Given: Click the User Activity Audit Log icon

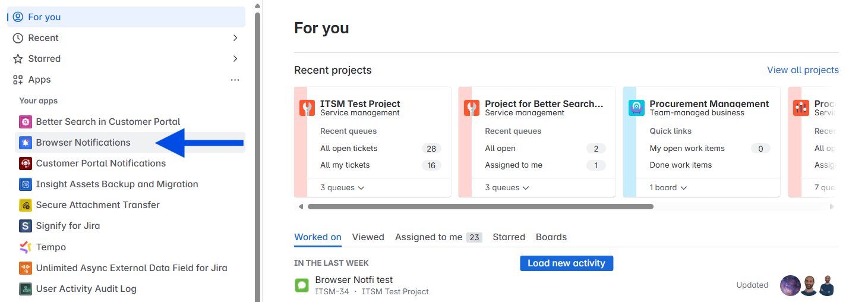Looking at the screenshot, I should click(25, 289).
